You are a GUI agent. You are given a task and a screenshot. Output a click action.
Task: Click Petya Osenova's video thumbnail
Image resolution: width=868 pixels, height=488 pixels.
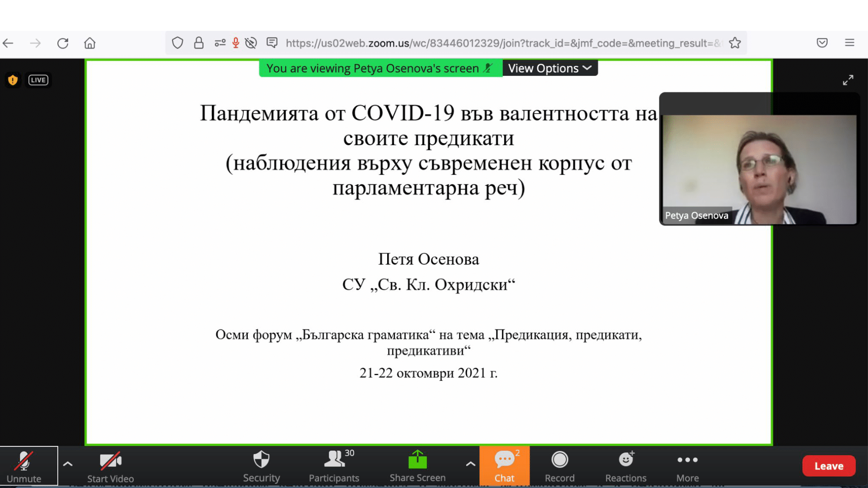759,169
